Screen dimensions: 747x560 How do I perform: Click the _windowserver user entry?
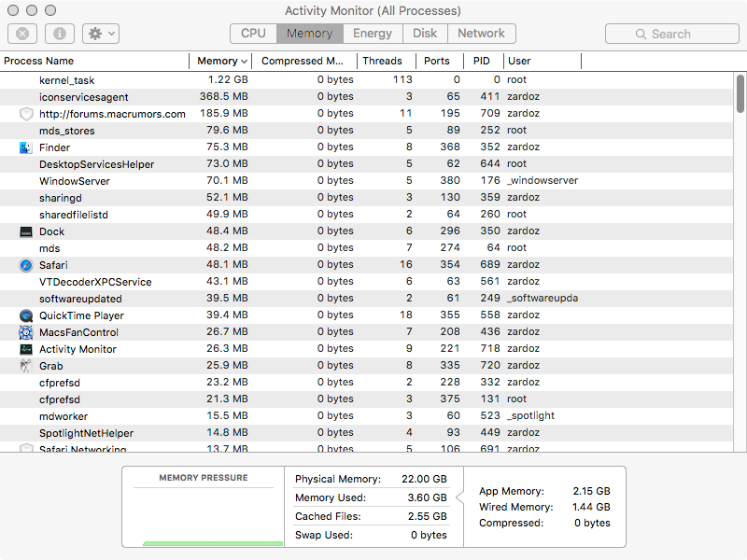pyautogui.click(x=543, y=180)
